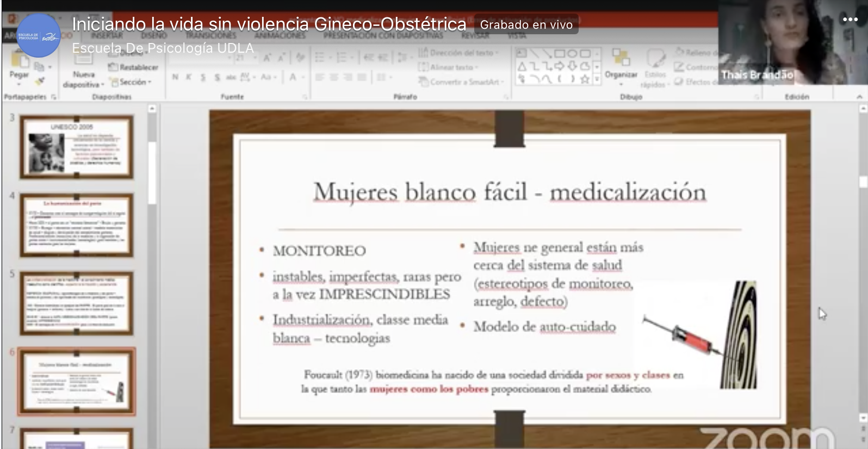Select the star shape in shapes gallery
This screenshot has height=449, width=868.
[585, 79]
